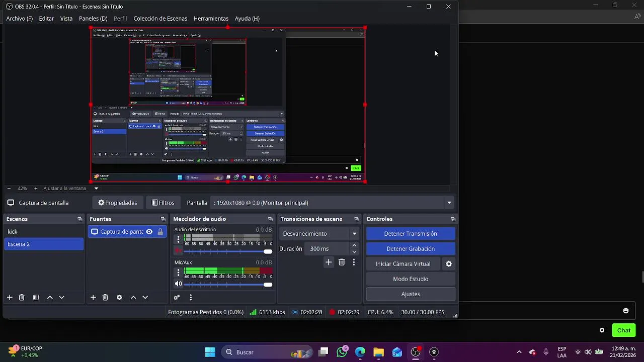Start virtual camera with Iniciar Cámara Virtual
644x362 pixels.
point(403,264)
